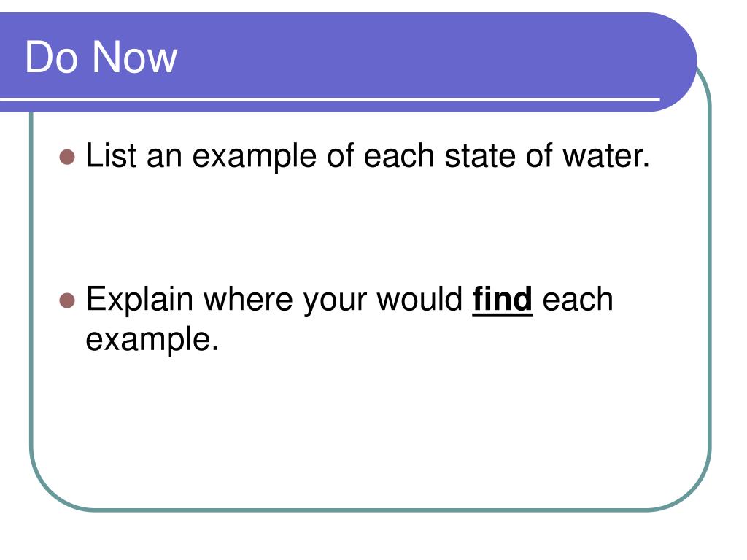Screen dimensions: 747x560
Task: Click the wrapped line reading "example."
Action: tap(152, 341)
